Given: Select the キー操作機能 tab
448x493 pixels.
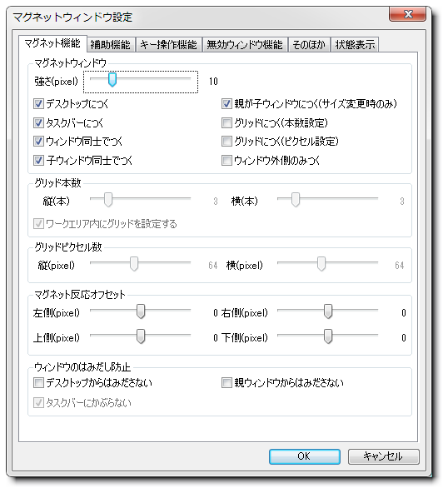Looking at the screenshot, I should (168, 45).
